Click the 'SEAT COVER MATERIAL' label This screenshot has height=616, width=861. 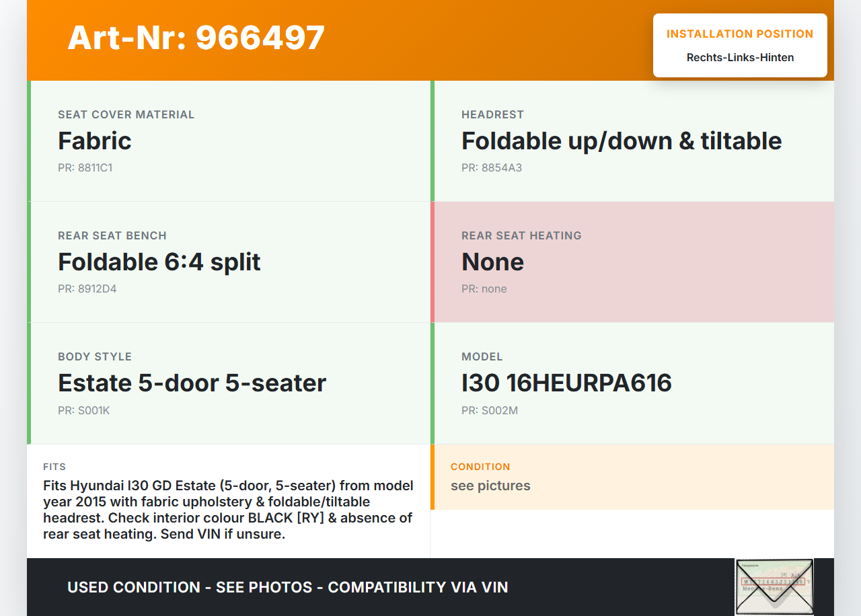tap(126, 114)
